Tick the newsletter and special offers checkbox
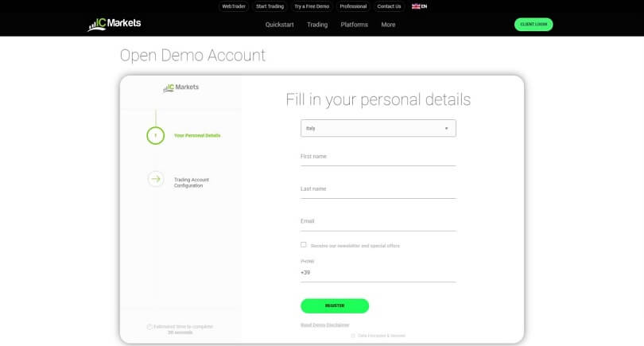The width and height of the screenshot is (644, 346). point(304,245)
